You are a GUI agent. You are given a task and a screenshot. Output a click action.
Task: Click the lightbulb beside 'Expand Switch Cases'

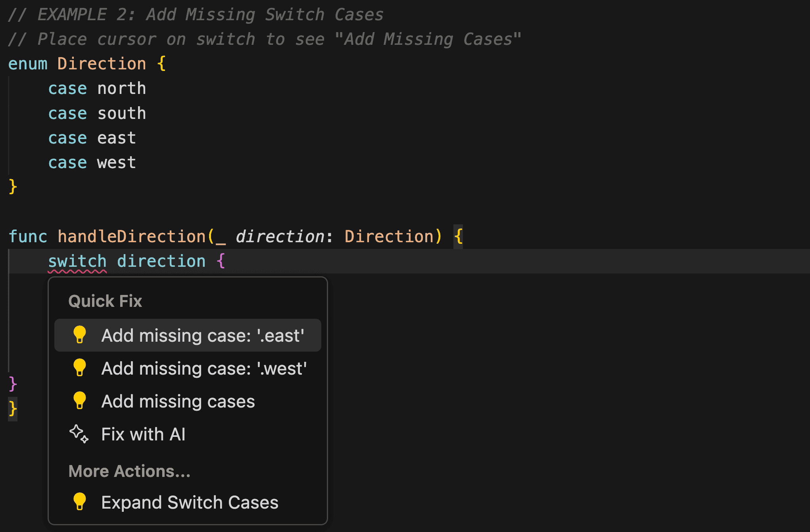[81, 502]
